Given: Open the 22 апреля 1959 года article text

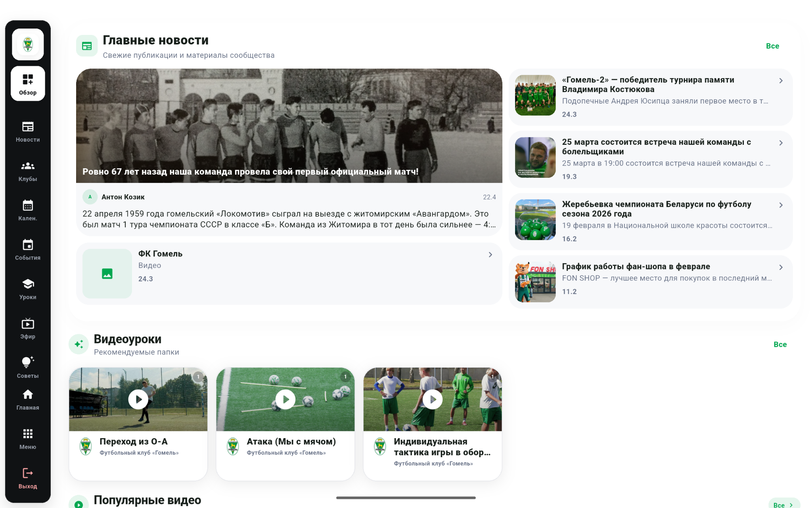Looking at the screenshot, I should click(289, 219).
